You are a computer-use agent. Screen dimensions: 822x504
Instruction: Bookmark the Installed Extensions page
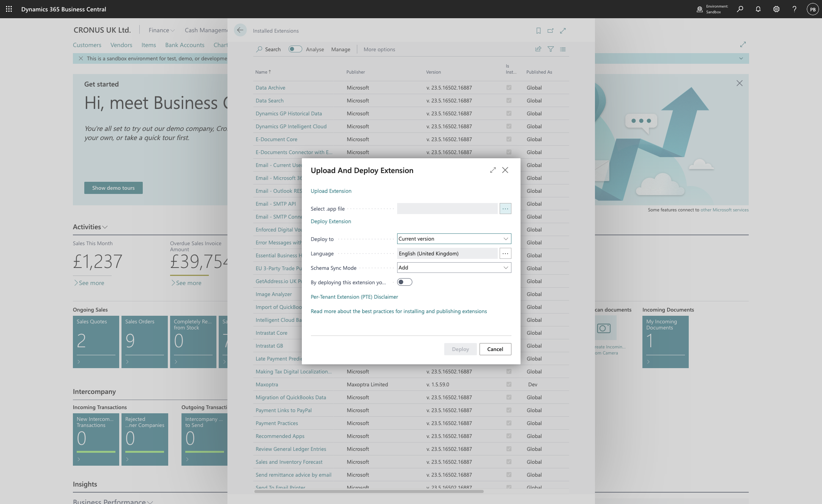(x=538, y=31)
